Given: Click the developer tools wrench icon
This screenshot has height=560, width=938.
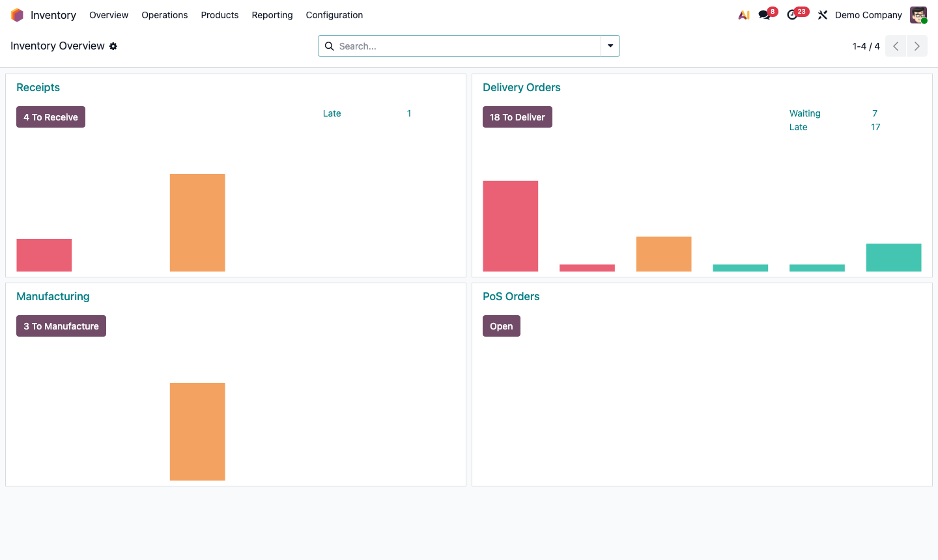Looking at the screenshot, I should coord(822,14).
